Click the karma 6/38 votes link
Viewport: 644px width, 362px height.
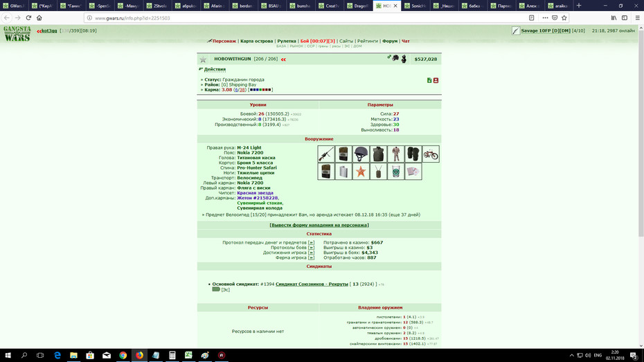tap(240, 89)
